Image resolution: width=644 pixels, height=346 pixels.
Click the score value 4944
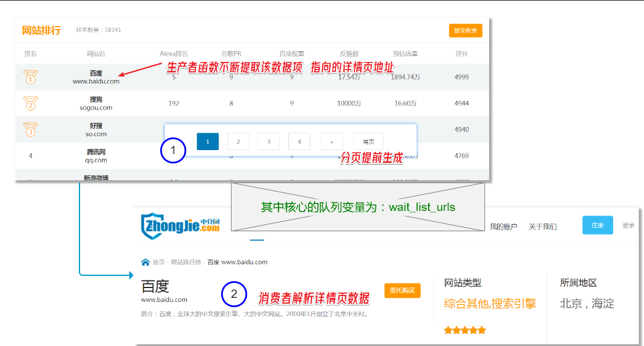[x=462, y=103]
